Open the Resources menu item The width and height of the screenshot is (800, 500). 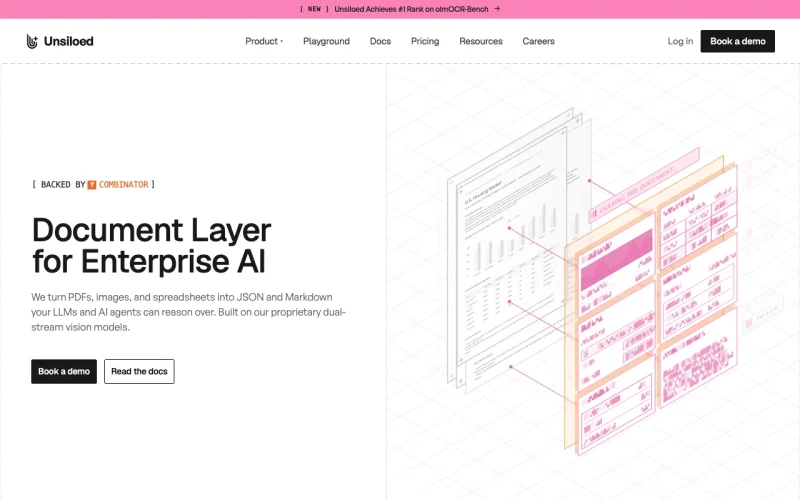[481, 41]
